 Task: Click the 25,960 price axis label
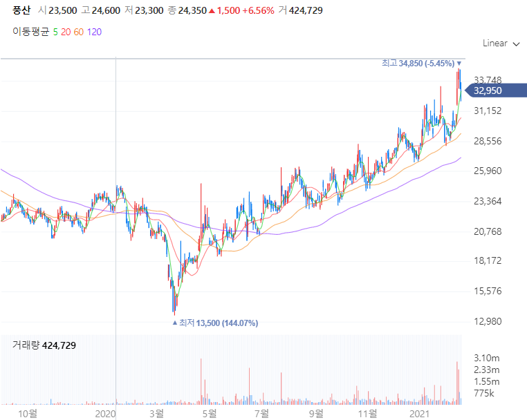click(488, 171)
